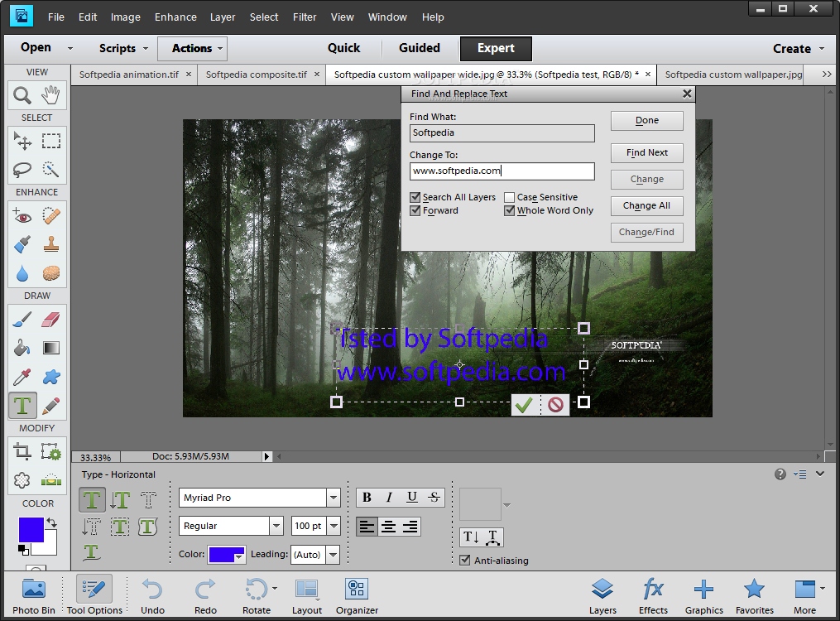Screen dimensions: 840x621
Task: Switch to Guided edit mode
Action: 420,48
